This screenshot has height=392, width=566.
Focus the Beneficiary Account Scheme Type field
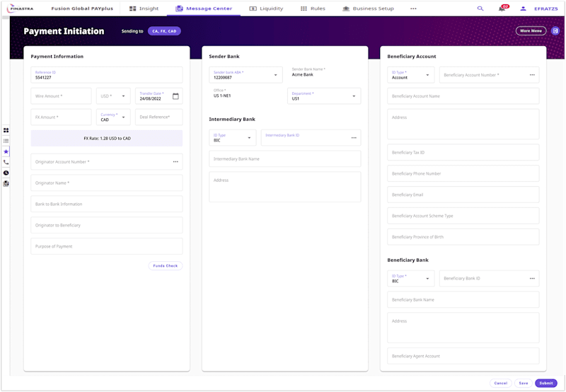(x=463, y=216)
